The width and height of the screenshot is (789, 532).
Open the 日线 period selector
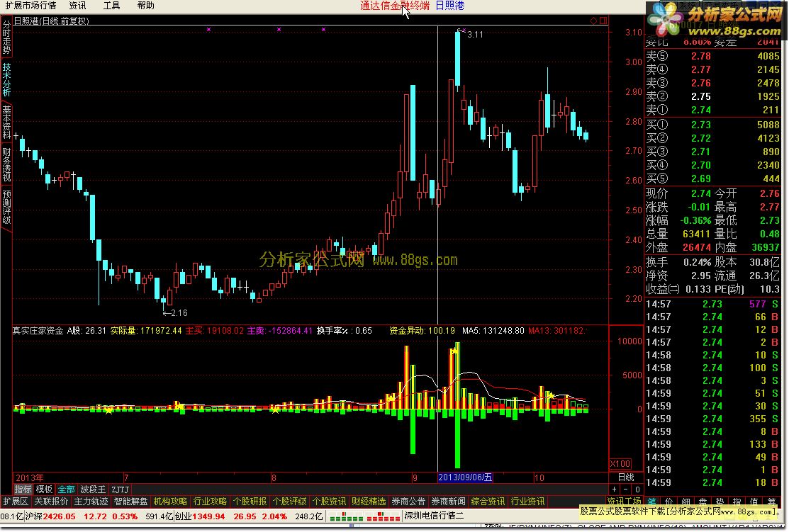[626, 477]
